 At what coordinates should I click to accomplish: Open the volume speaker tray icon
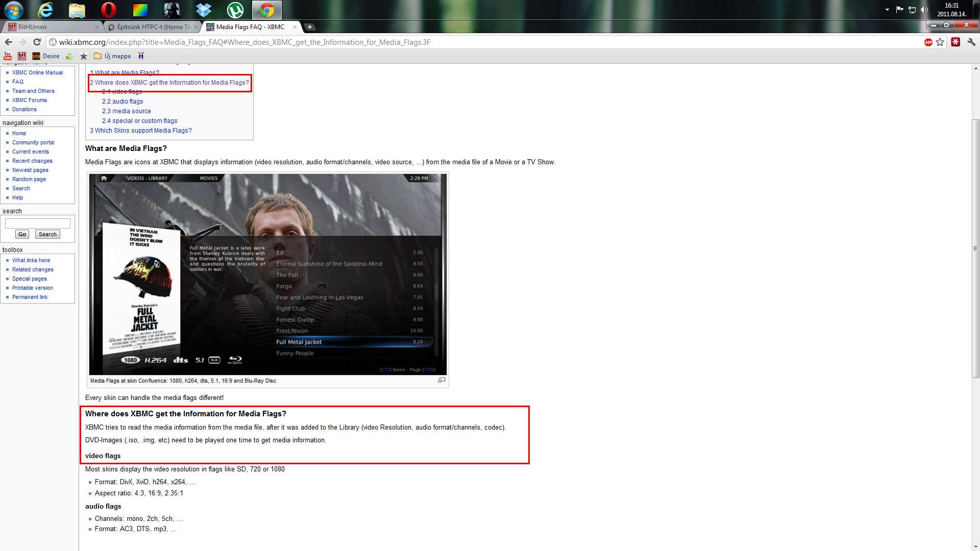[924, 10]
